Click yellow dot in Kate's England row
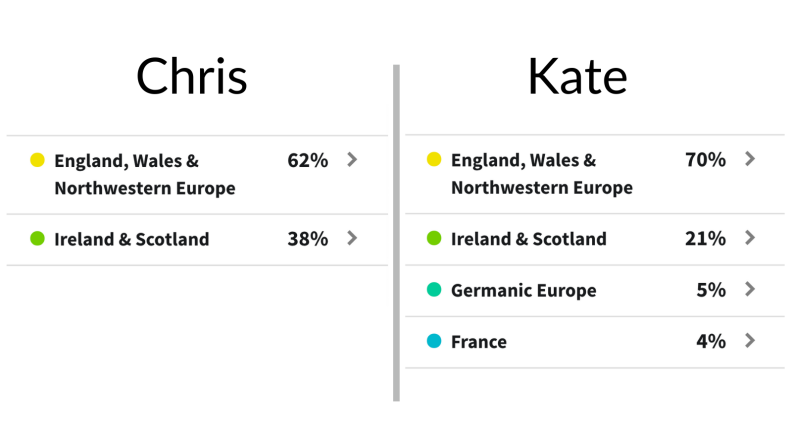 434,159
